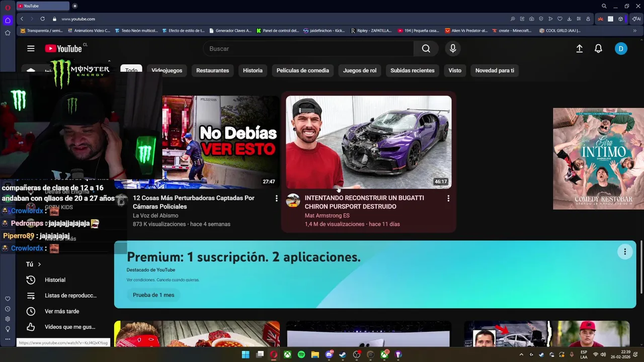Image resolution: width=644 pixels, height=362 pixels.
Task: Click the Windows Start button
Action: (x=246, y=354)
